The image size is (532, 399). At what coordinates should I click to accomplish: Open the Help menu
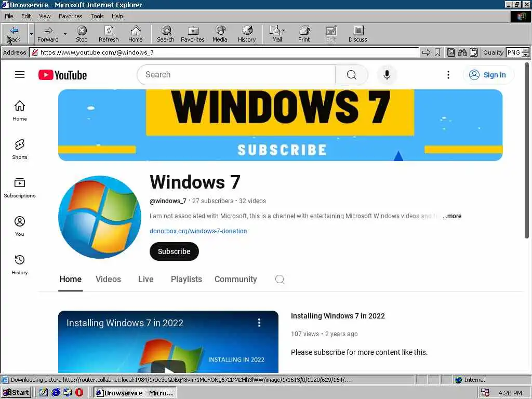click(x=117, y=16)
